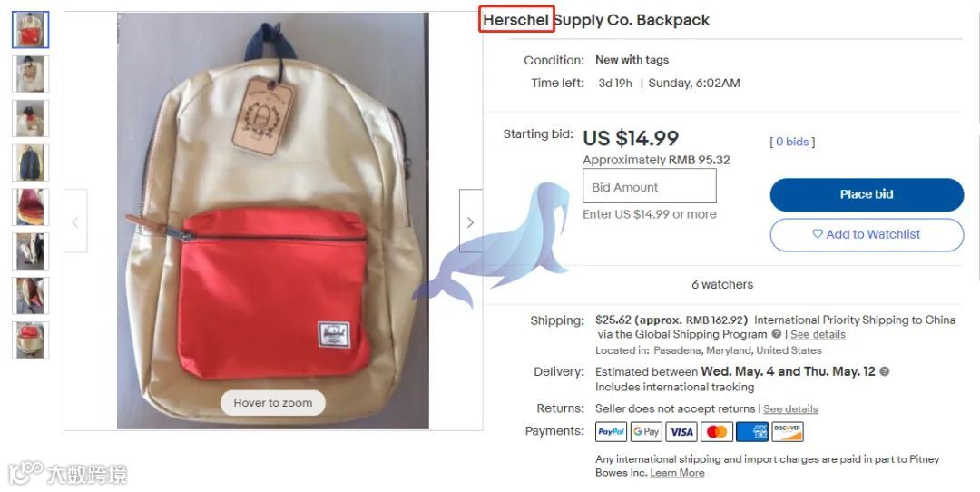Click the American Express icon
The height and width of the screenshot is (492, 980).
pos(752,432)
